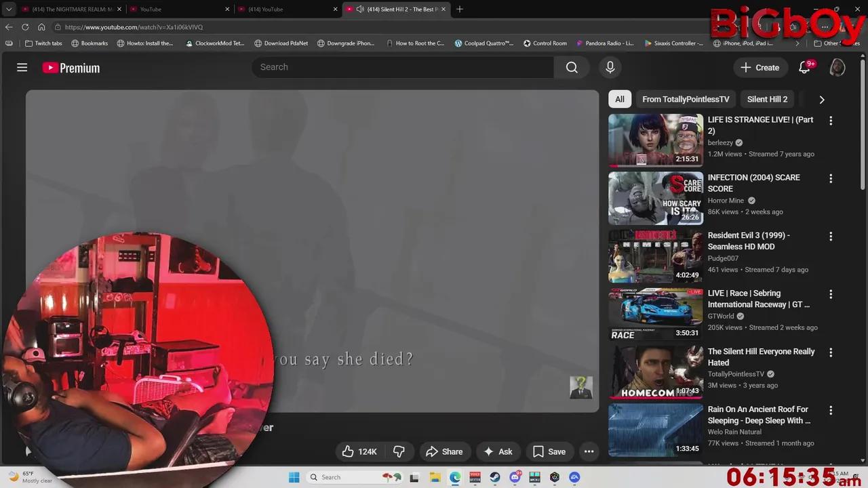Image resolution: width=868 pixels, height=488 pixels.
Task: Select the From TotallyPointlessTV chip
Action: coord(686,99)
